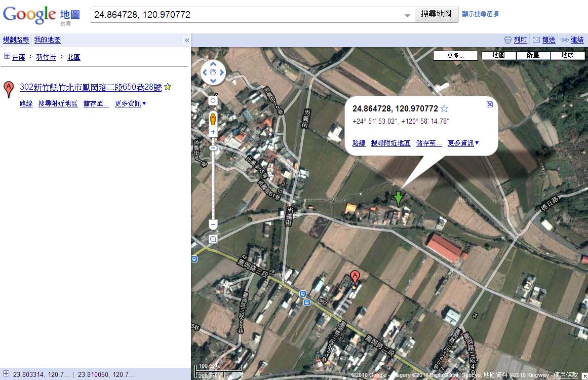
Task: Collapse the left panel with double chevron
Action: (187, 40)
